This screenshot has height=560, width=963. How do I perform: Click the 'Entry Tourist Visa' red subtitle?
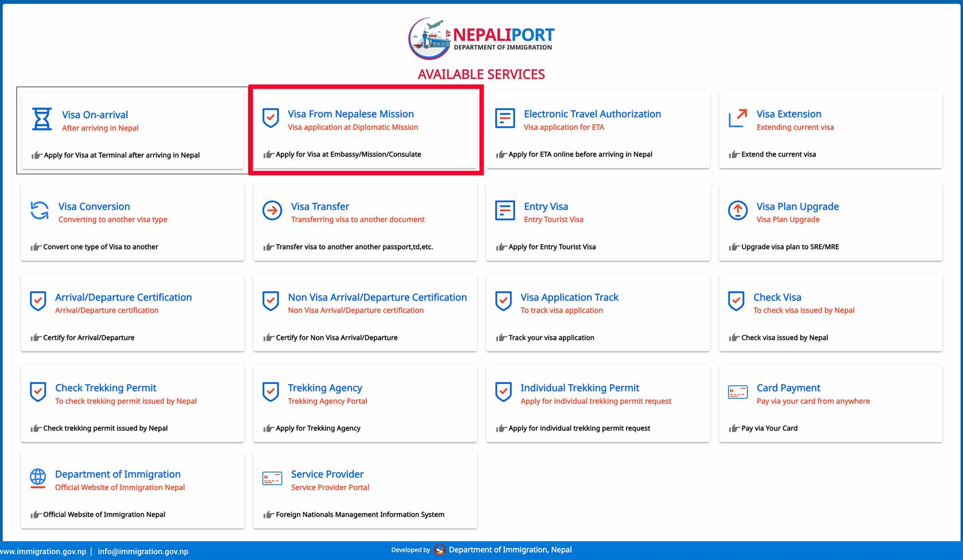554,220
